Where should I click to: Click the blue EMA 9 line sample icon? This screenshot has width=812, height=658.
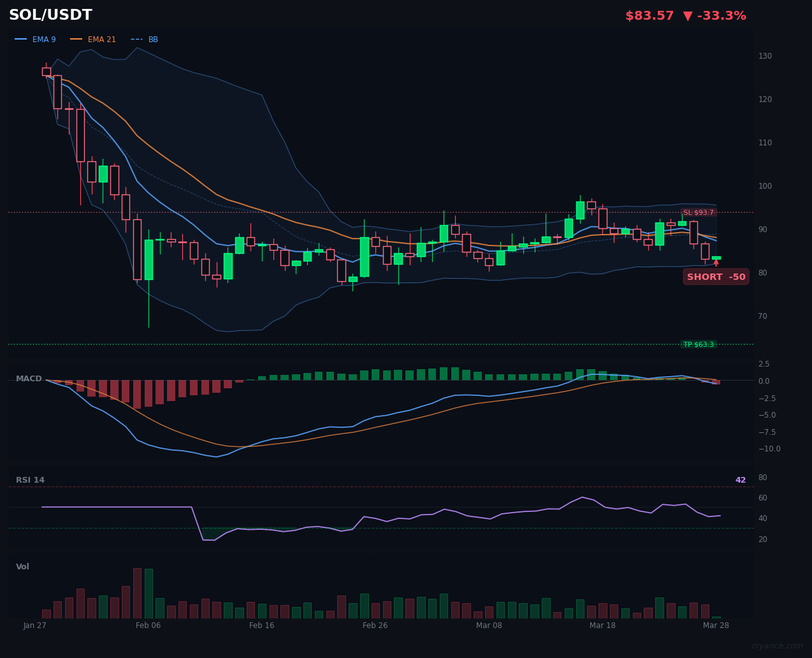(x=21, y=39)
